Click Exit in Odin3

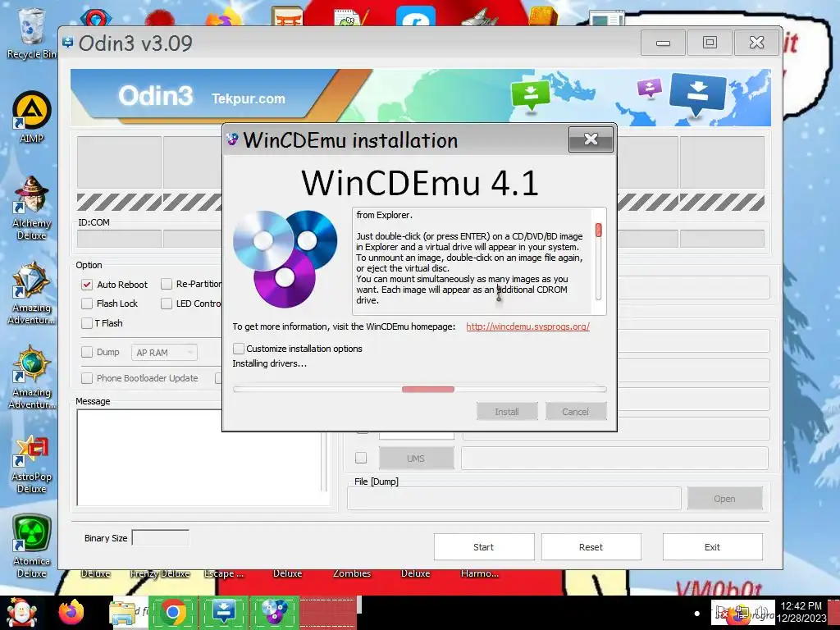pos(713,547)
